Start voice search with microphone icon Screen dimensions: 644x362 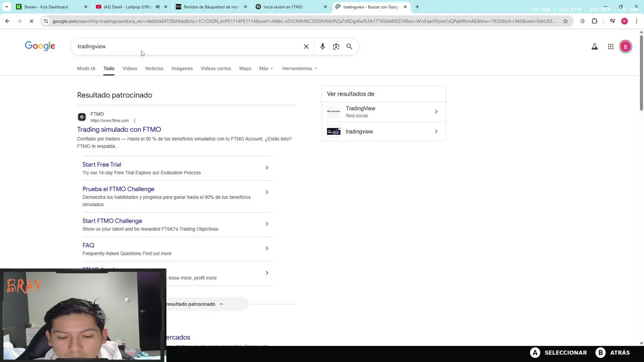point(323,46)
